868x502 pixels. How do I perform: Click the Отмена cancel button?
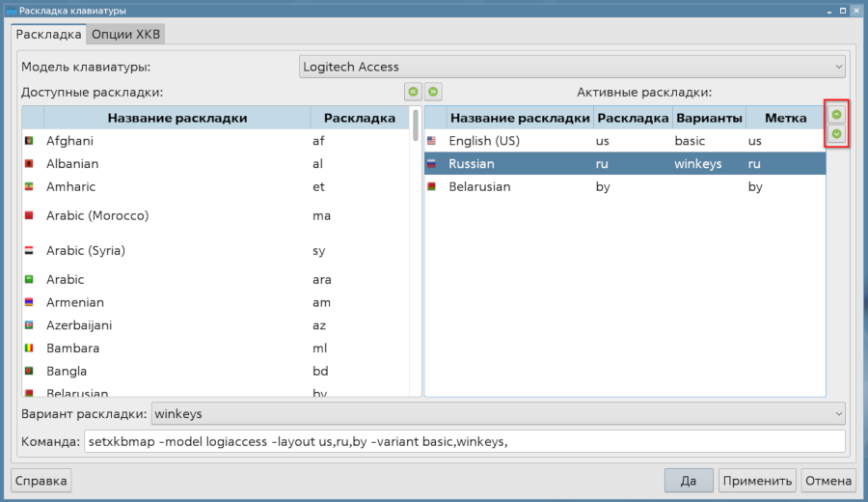pyautogui.click(x=828, y=481)
